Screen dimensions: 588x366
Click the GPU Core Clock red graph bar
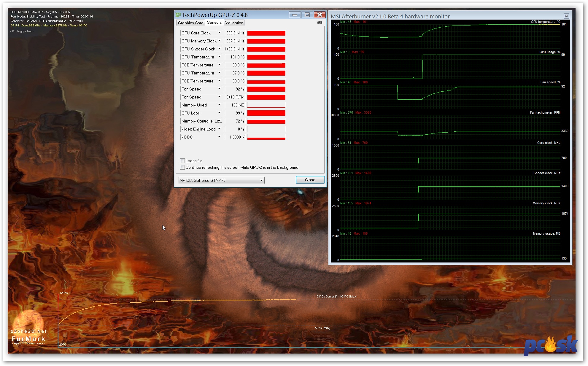(x=266, y=33)
